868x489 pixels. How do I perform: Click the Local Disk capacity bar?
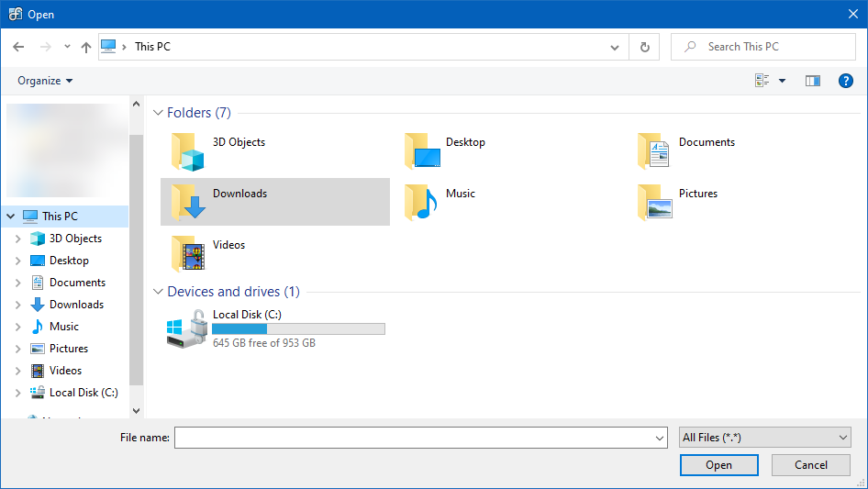coord(298,329)
